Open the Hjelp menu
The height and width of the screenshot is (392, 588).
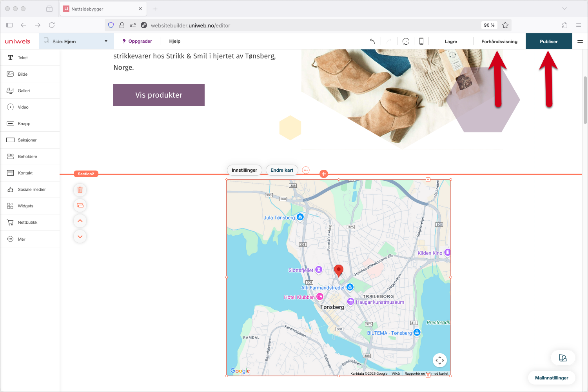(x=175, y=41)
